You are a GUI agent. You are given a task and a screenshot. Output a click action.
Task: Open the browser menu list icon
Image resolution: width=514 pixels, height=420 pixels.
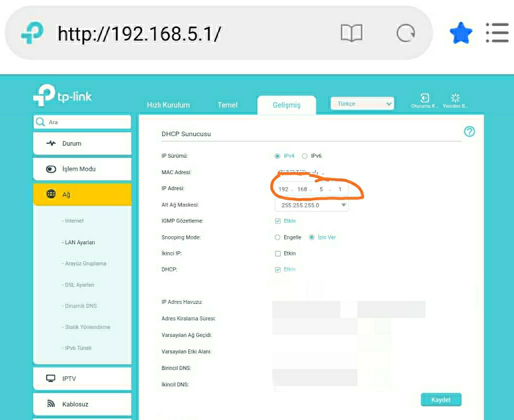(497, 33)
